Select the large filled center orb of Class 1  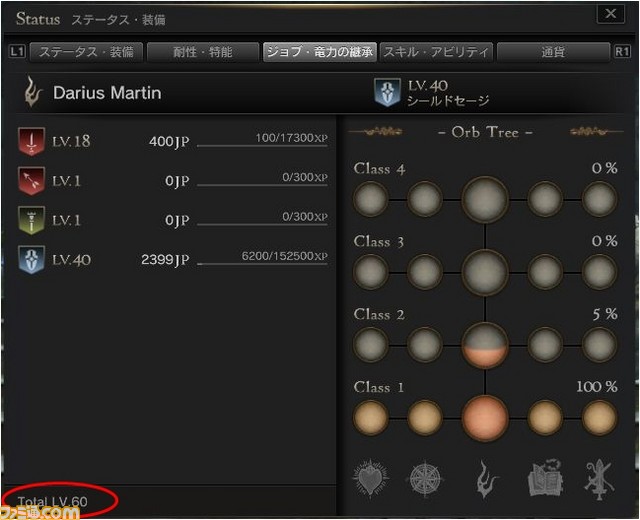[x=485, y=418]
